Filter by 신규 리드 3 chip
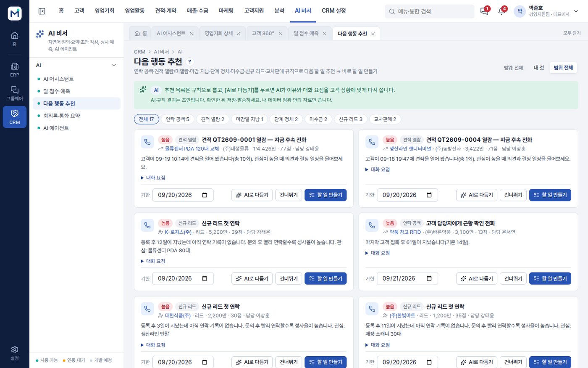Image resolution: width=588 pixels, height=368 pixels. coord(351,119)
